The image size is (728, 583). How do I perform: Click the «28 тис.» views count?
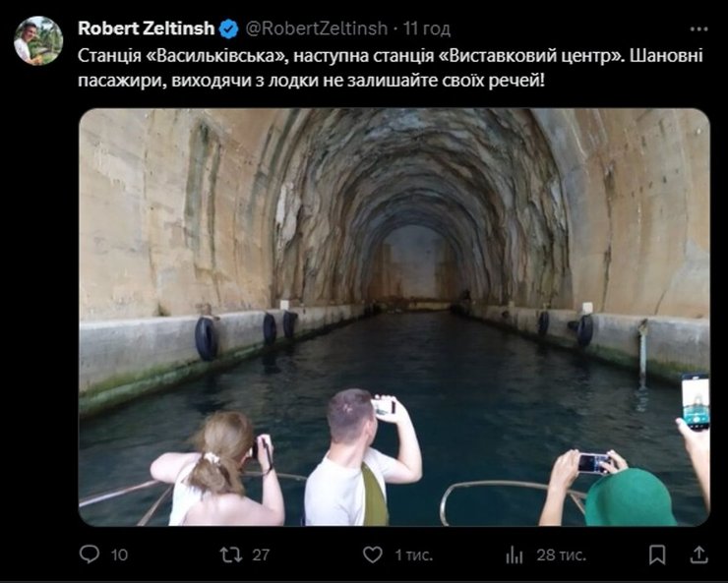tap(561, 554)
